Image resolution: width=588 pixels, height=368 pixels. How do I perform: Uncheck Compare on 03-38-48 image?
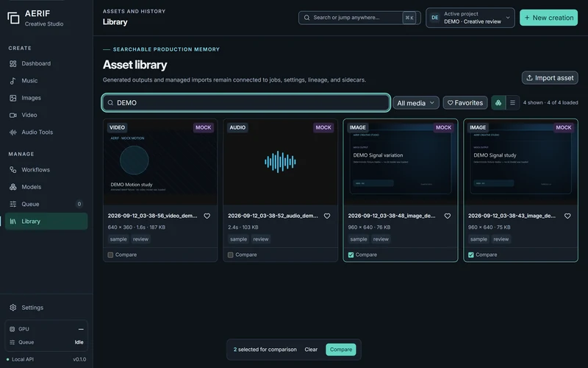tap(351, 255)
